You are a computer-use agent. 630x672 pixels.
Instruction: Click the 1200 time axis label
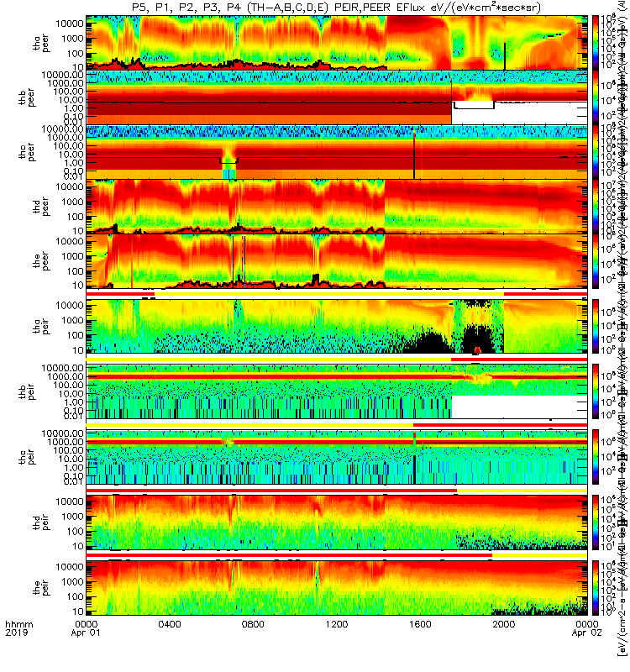pyautogui.click(x=337, y=624)
